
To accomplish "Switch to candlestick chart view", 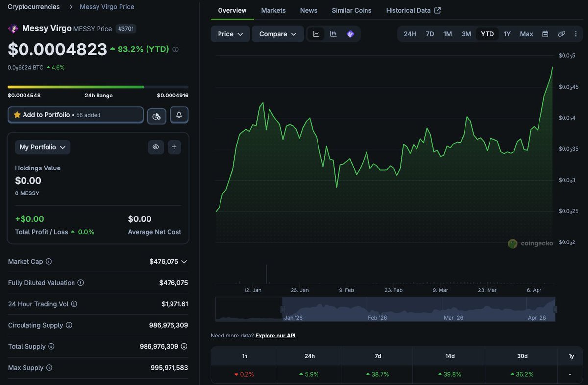I will 333,34.
